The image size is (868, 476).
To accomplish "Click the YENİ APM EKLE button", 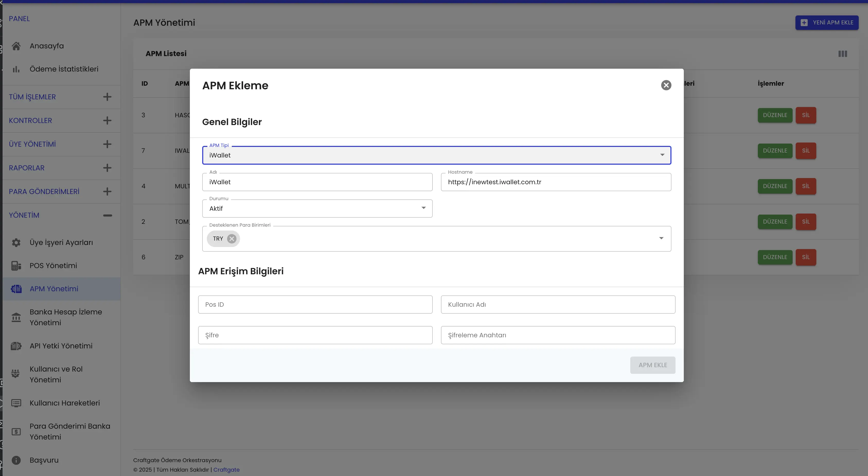I will coord(828,22).
